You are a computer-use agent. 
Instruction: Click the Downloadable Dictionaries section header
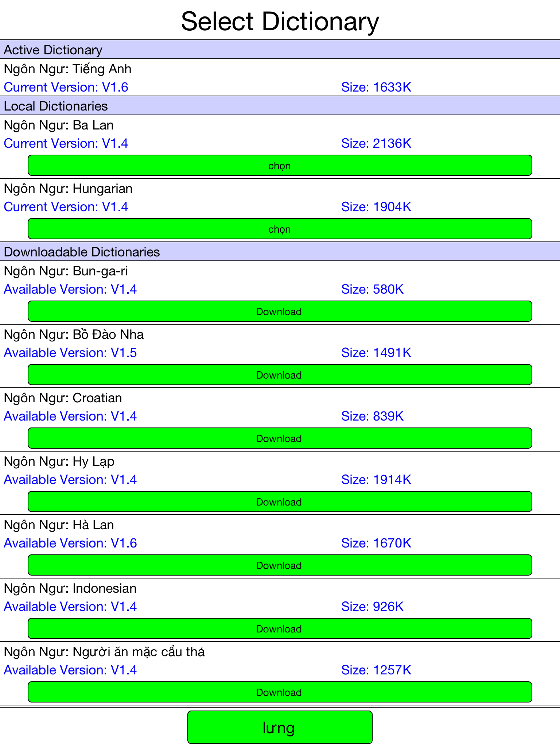pyautogui.click(x=280, y=252)
